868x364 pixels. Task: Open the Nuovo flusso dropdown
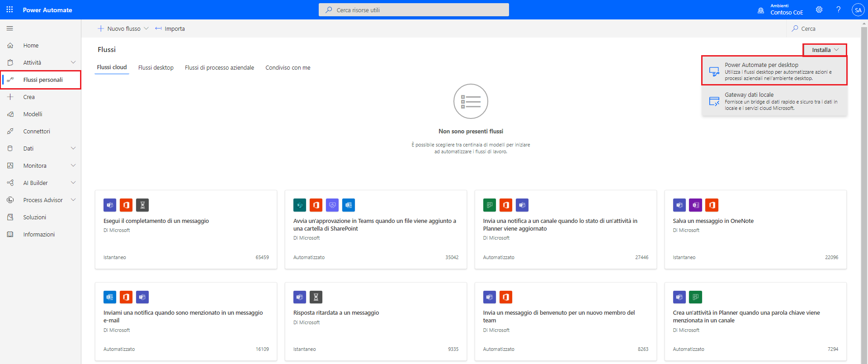(123, 28)
